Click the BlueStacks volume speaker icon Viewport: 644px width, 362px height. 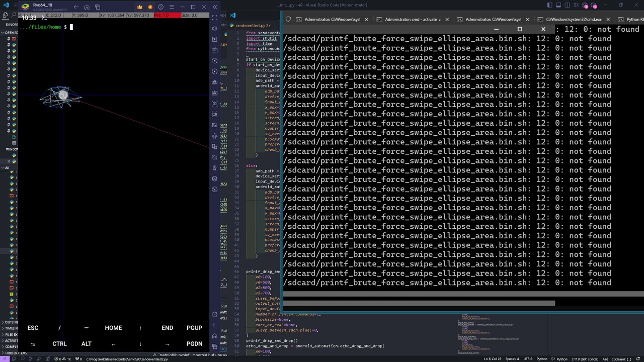click(x=215, y=28)
